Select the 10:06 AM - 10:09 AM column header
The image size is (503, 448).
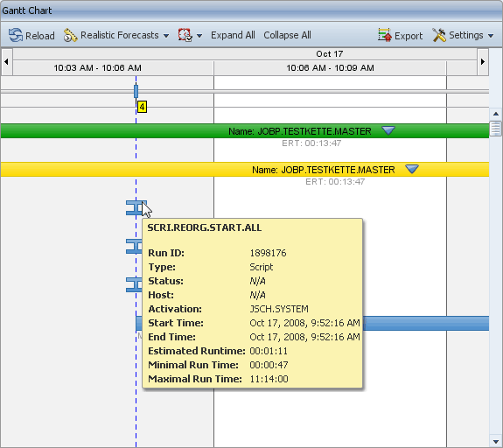(x=330, y=68)
